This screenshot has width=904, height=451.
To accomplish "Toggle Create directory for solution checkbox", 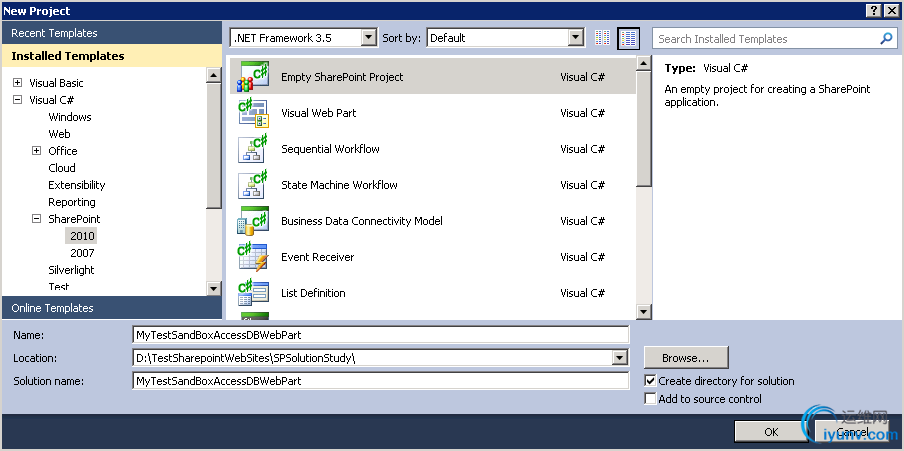I will [650, 381].
